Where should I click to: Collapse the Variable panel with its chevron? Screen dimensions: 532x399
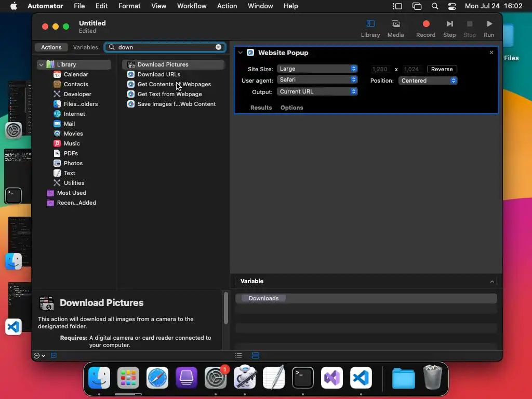(x=492, y=281)
